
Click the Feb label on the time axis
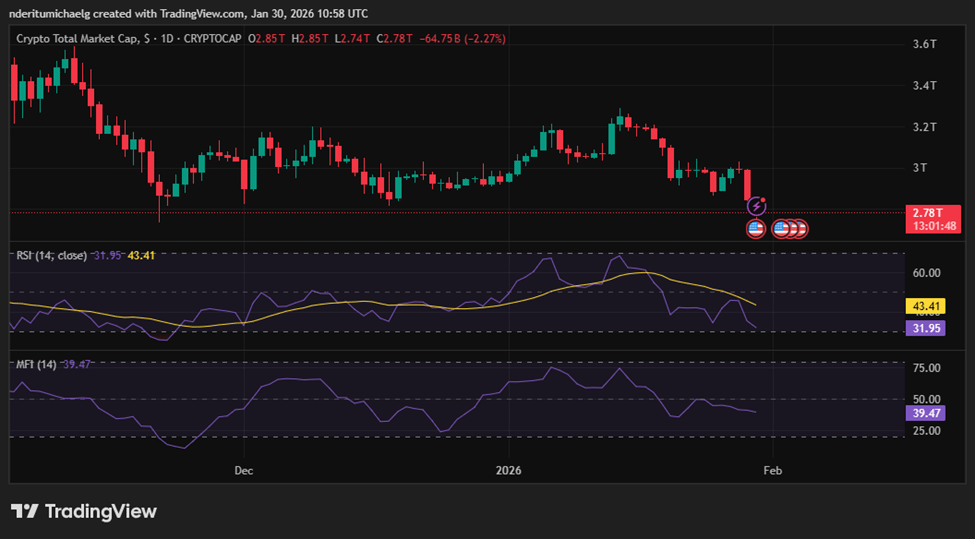tap(773, 471)
